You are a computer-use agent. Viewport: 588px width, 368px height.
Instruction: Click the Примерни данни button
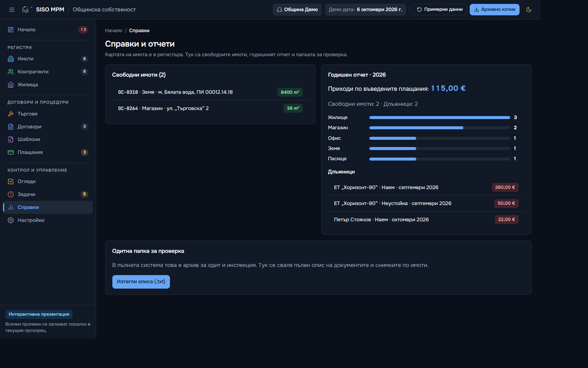[x=439, y=10]
